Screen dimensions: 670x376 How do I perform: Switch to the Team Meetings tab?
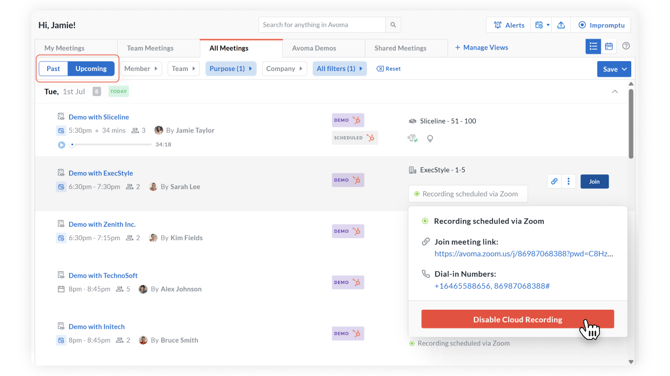click(x=150, y=48)
